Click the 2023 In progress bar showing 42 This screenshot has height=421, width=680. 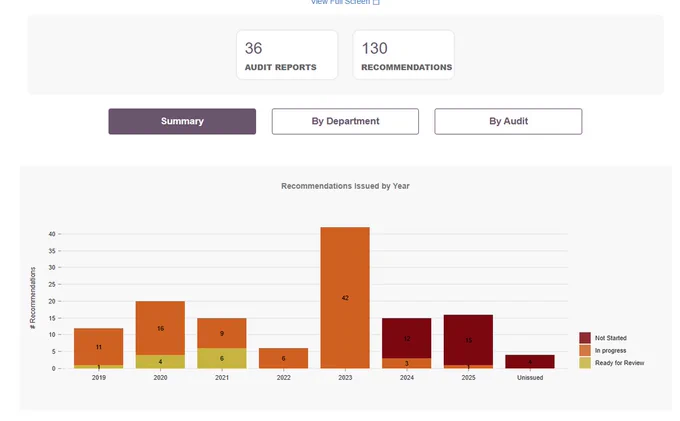(x=345, y=298)
